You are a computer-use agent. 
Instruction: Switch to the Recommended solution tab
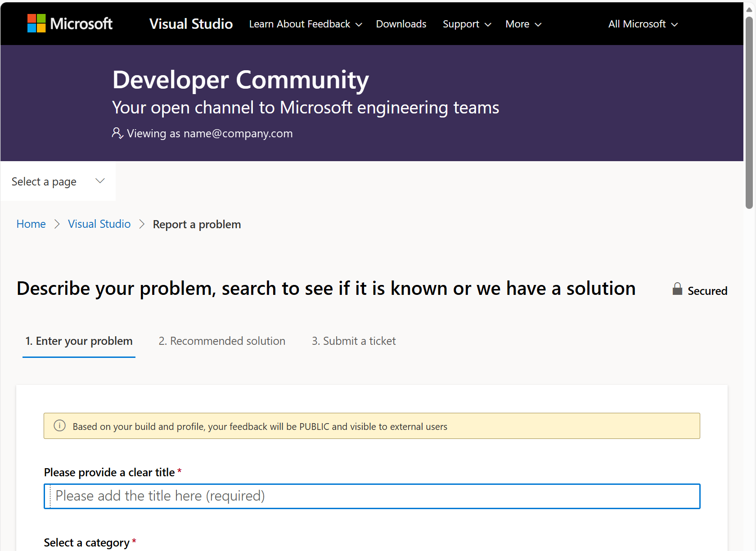222,341
